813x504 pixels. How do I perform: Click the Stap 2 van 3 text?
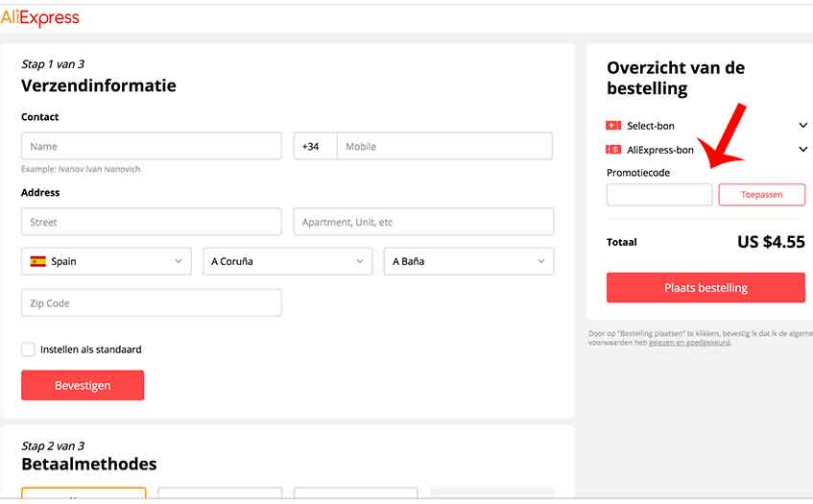click(x=53, y=446)
